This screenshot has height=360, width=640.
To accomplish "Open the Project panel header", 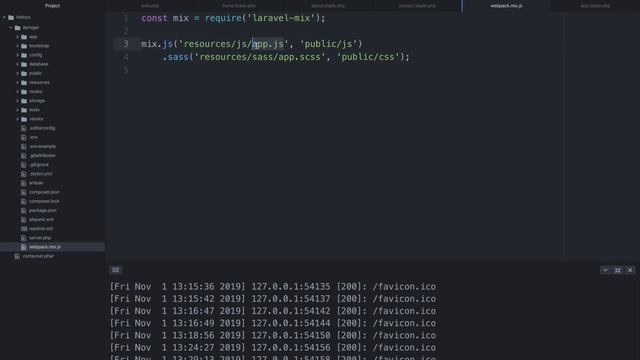I will (x=52, y=6).
